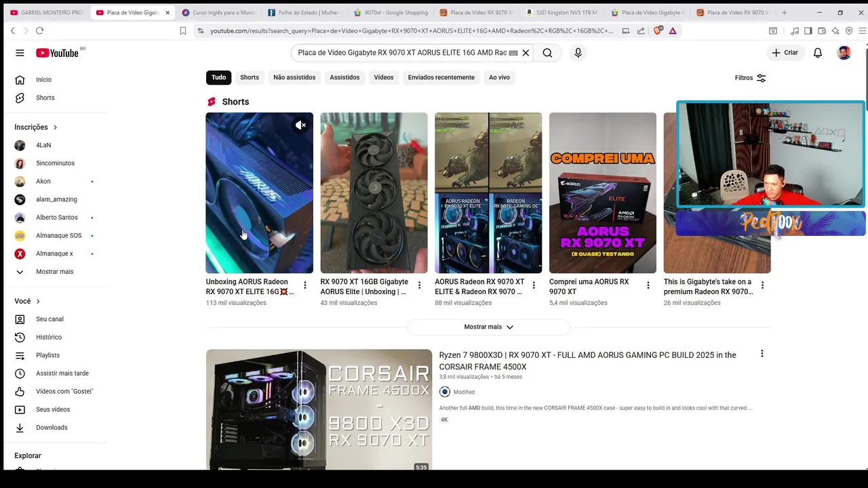
Task: Open Brave Leo AI sparkle icon
Action: (835, 30)
